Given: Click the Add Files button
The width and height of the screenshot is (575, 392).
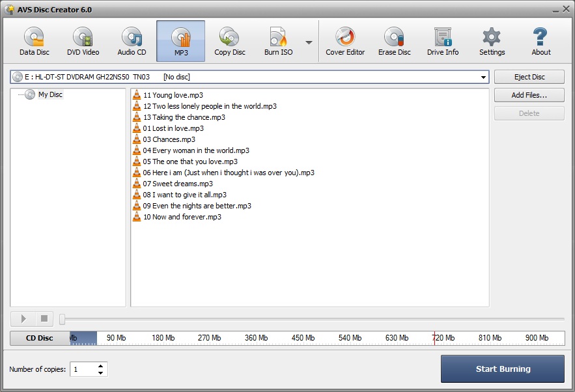Looking at the screenshot, I should pyautogui.click(x=529, y=95).
